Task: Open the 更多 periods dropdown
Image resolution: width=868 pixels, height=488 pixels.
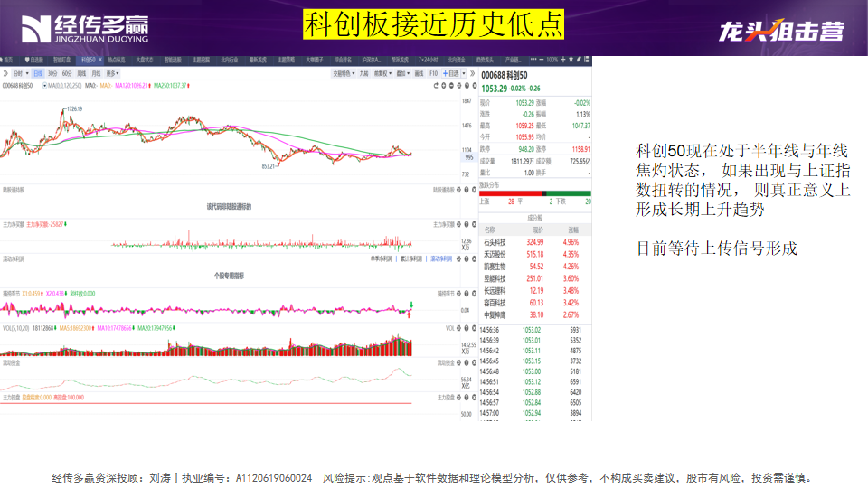Action: coord(112,73)
